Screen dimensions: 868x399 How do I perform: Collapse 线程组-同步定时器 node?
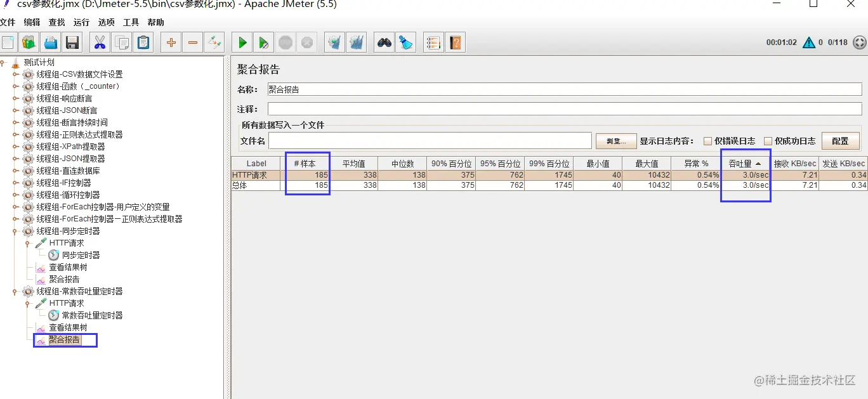(16, 231)
